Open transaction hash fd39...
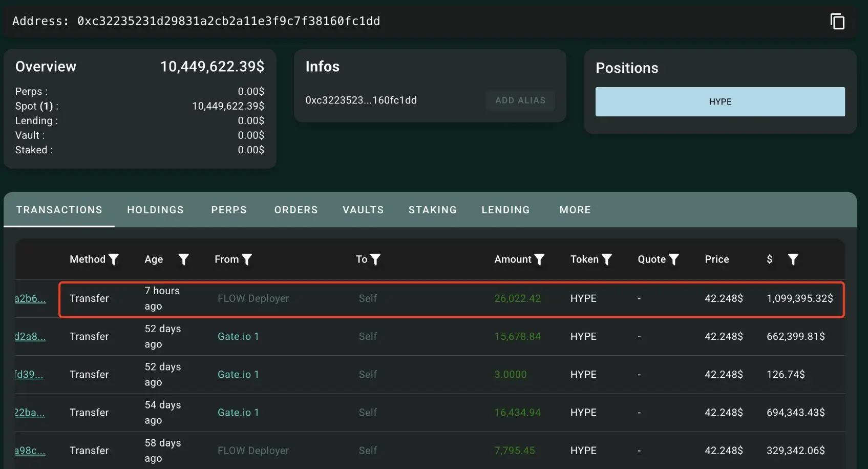868x469 pixels. click(x=29, y=374)
